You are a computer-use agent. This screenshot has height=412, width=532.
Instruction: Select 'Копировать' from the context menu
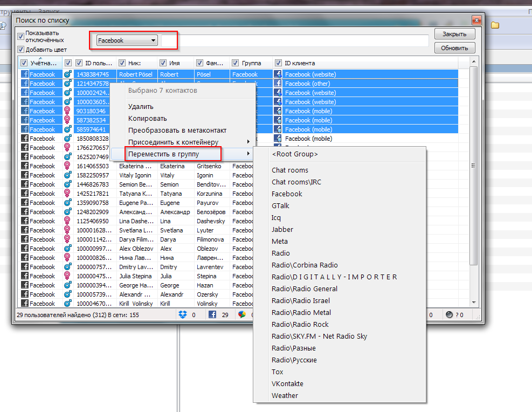[x=148, y=118]
